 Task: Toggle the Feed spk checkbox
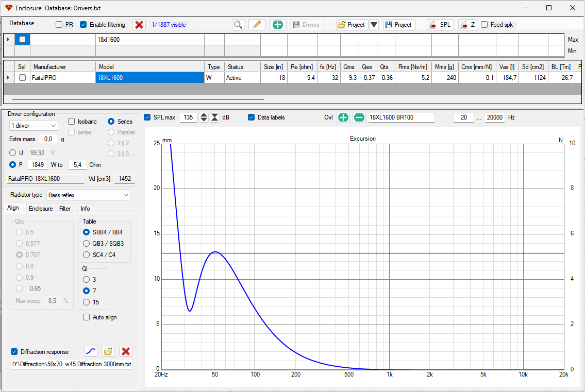(484, 25)
